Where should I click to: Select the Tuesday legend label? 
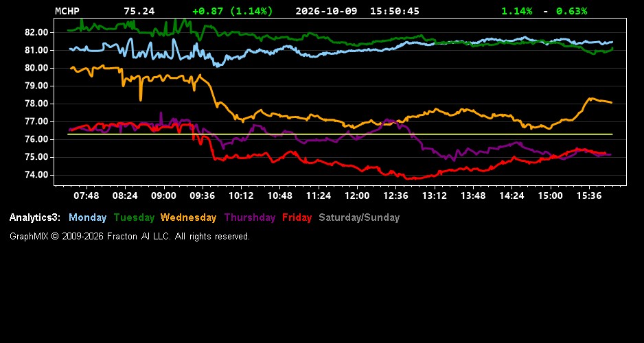pyautogui.click(x=134, y=218)
